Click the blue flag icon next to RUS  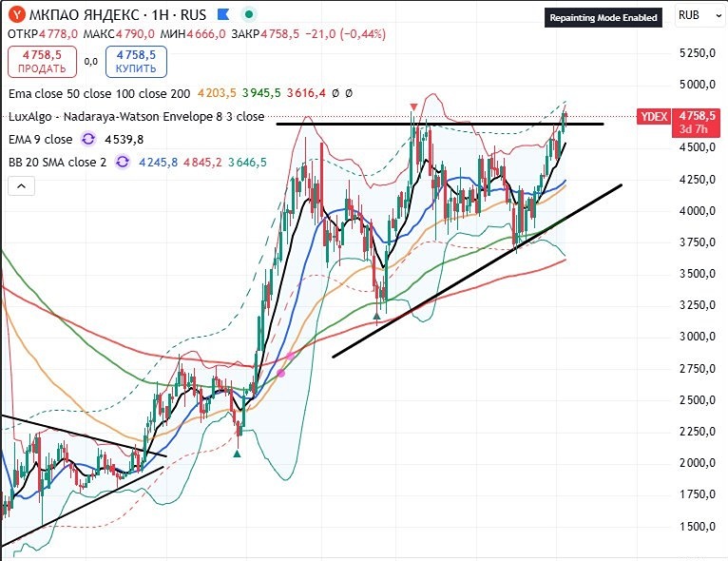221,15
